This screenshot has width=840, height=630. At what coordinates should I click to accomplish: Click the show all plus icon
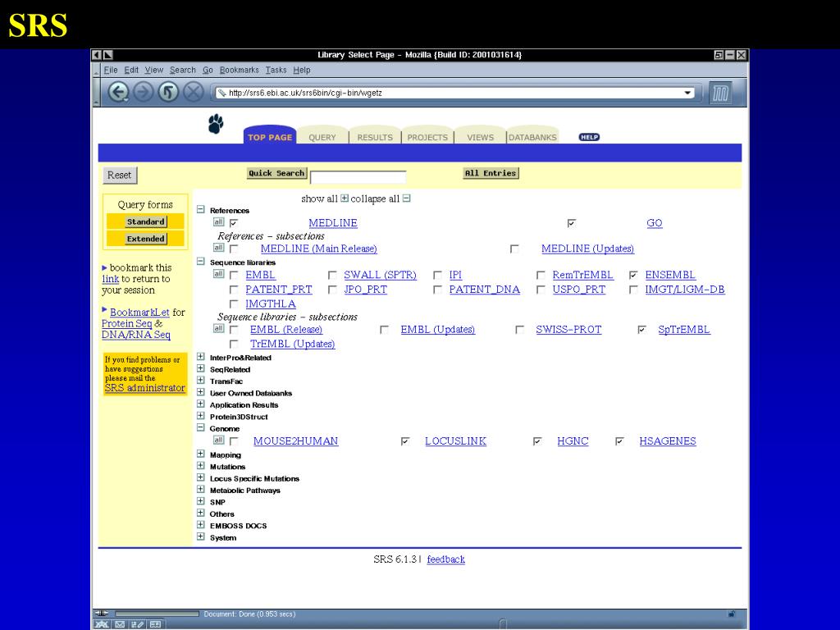click(x=345, y=199)
